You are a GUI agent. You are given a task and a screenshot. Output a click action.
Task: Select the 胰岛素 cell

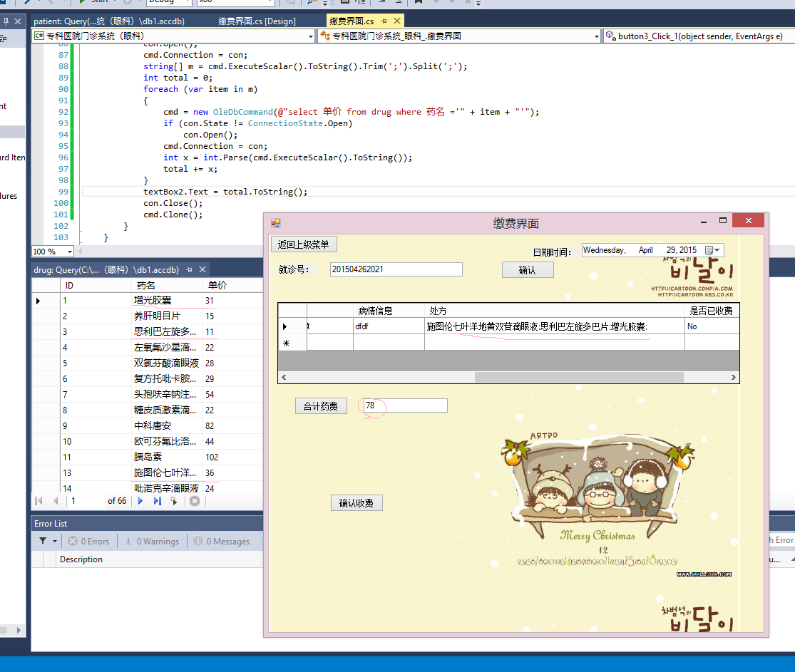(x=166, y=457)
